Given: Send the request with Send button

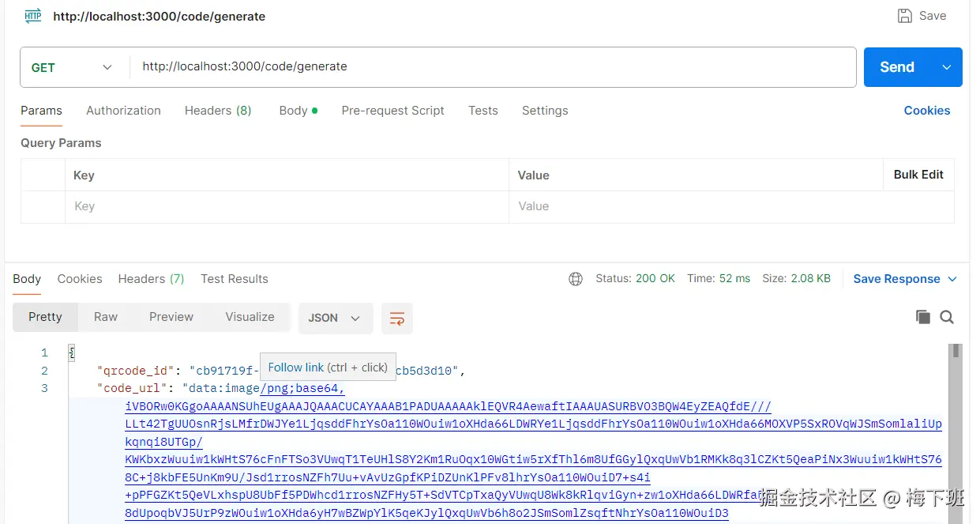Looking at the screenshot, I should (897, 67).
